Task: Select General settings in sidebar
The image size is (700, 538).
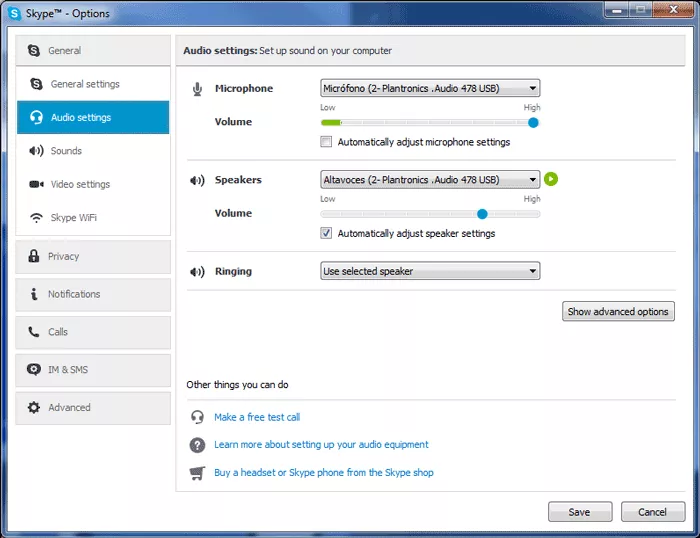Action: 93,84
